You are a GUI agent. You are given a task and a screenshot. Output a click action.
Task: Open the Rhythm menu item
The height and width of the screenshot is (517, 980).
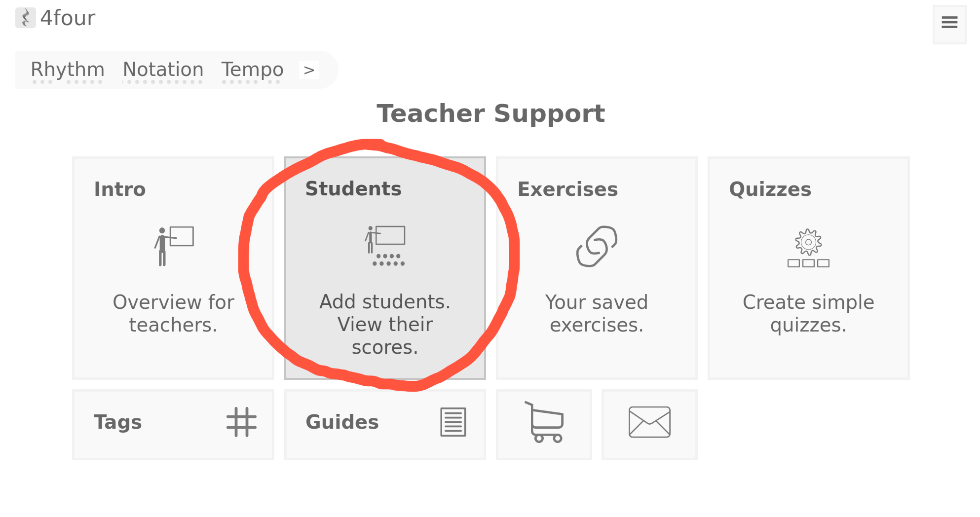coord(68,70)
